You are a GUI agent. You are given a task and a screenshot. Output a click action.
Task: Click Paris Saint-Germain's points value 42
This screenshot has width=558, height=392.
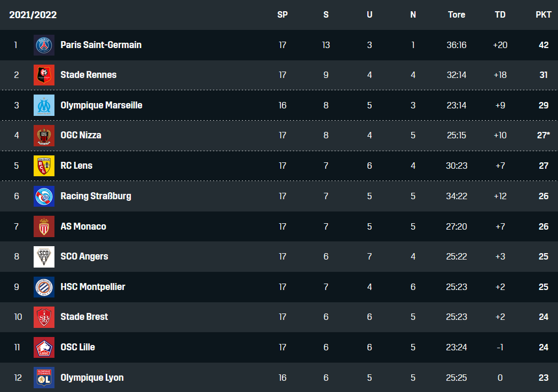[543, 45]
